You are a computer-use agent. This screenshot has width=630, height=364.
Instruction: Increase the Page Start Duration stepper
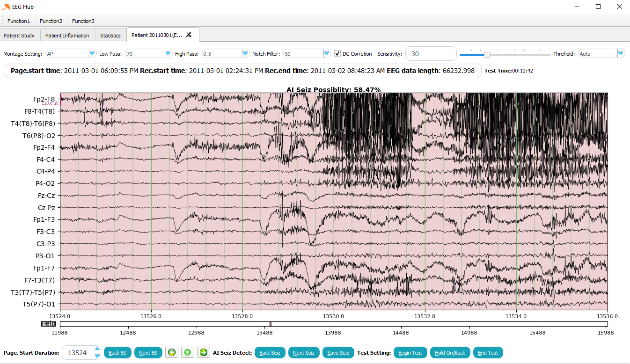pos(97,349)
